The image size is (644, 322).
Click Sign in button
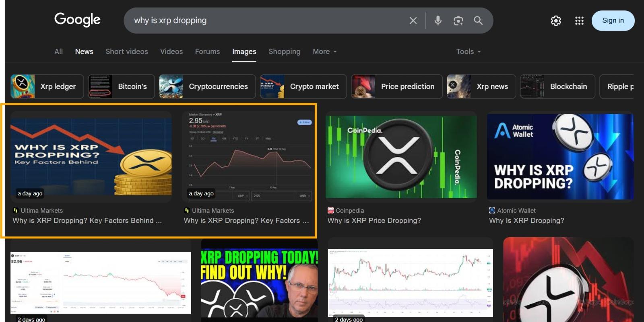(x=613, y=21)
